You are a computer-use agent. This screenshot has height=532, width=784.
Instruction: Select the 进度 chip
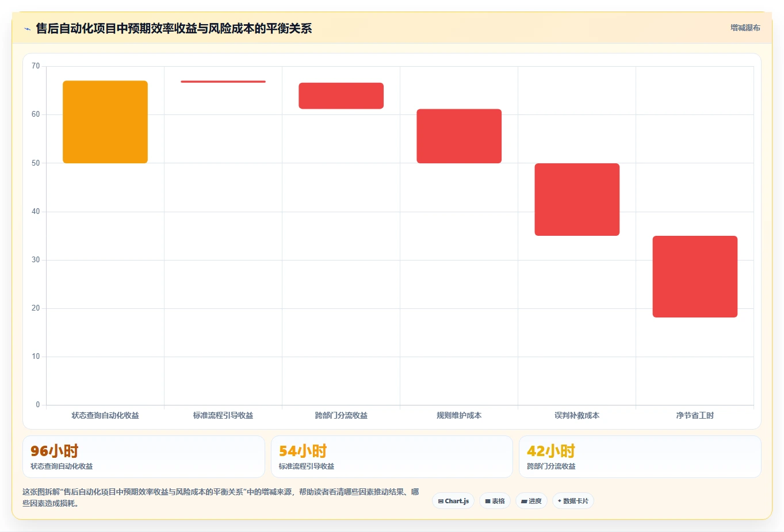click(x=531, y=501)
